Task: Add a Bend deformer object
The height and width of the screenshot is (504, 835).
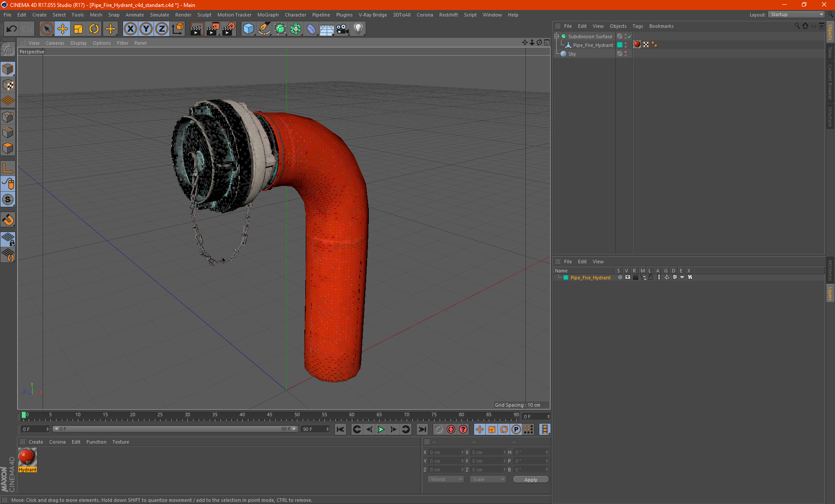Action: 311,29
